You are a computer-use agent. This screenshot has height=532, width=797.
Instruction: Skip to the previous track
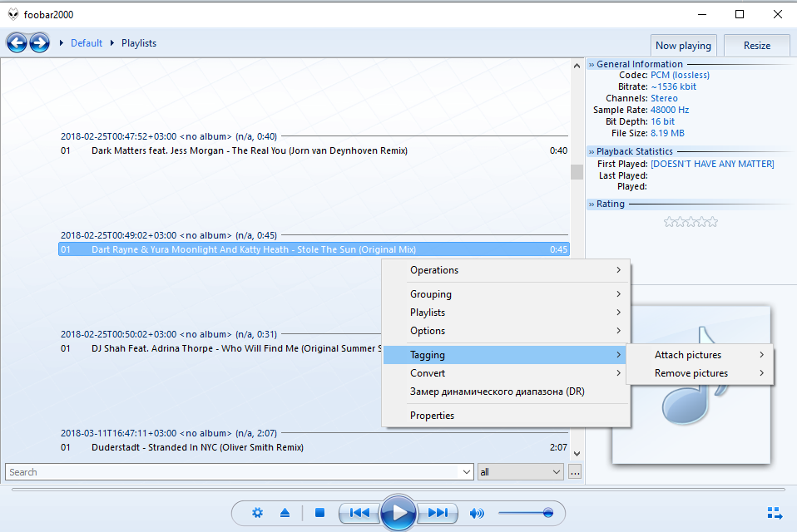tap(359, 513)
